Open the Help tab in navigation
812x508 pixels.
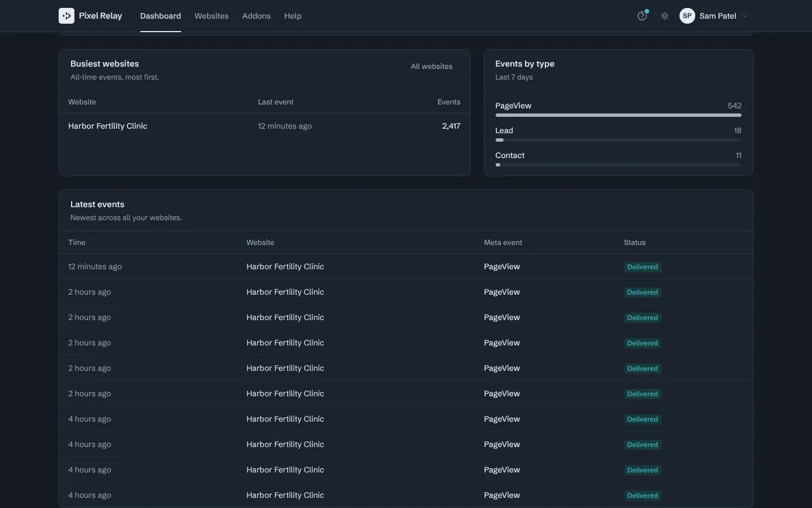point(293,16)
